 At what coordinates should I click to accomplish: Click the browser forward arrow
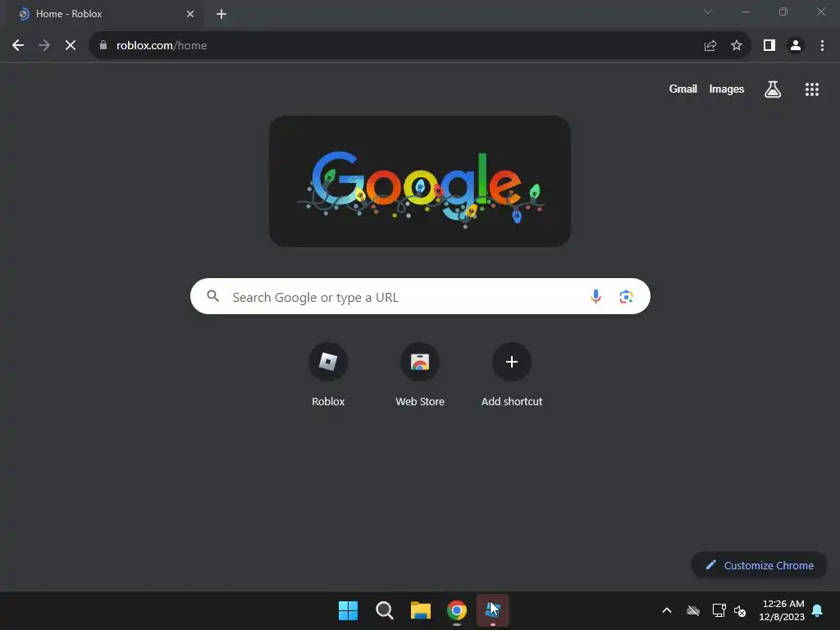44,46
